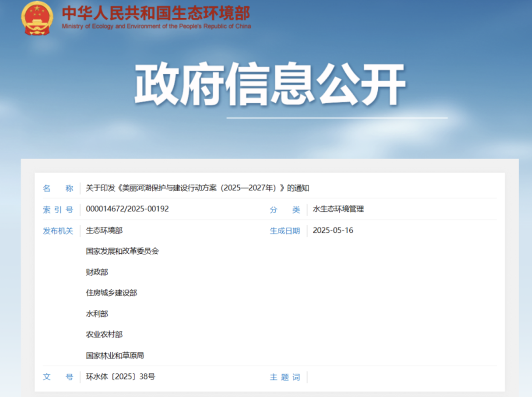Click the 索引号 label

[x=58, y=210]
